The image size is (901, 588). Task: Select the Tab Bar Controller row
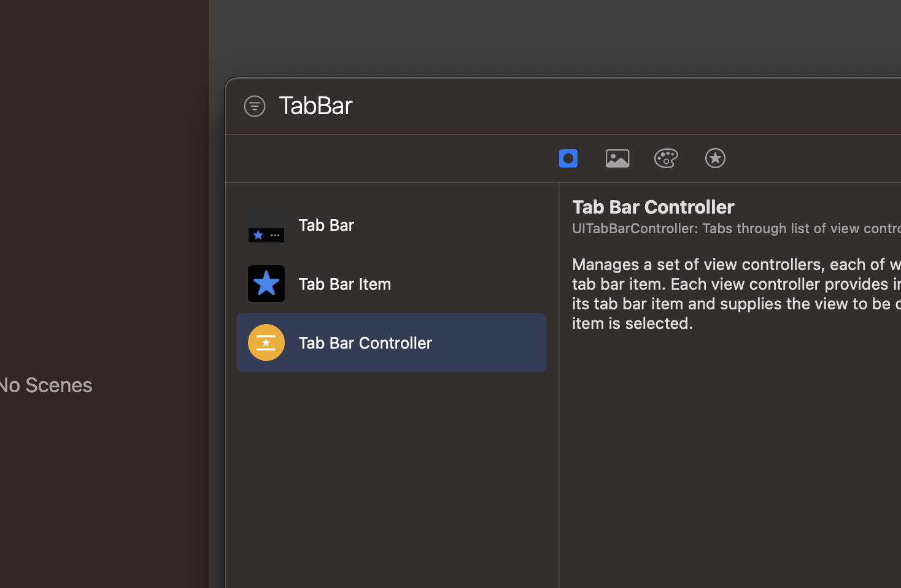tap(392, 342)
